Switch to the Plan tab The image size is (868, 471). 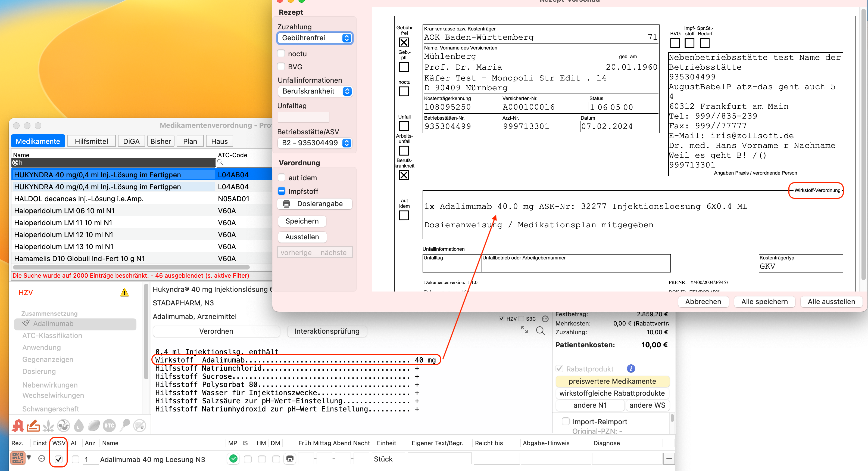[190, 141]
